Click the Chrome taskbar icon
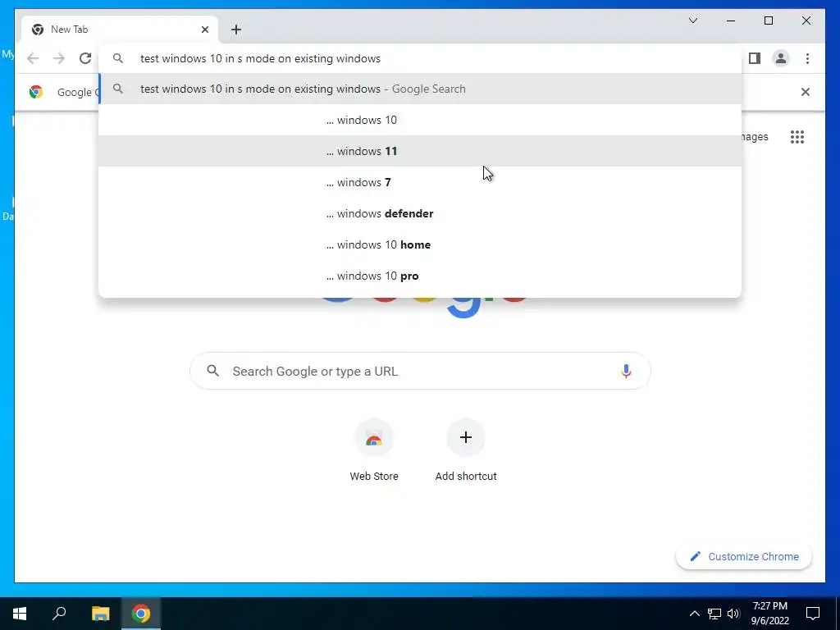Image resolution: width=840 pixels, height=630 pixels. pos(141,614)
